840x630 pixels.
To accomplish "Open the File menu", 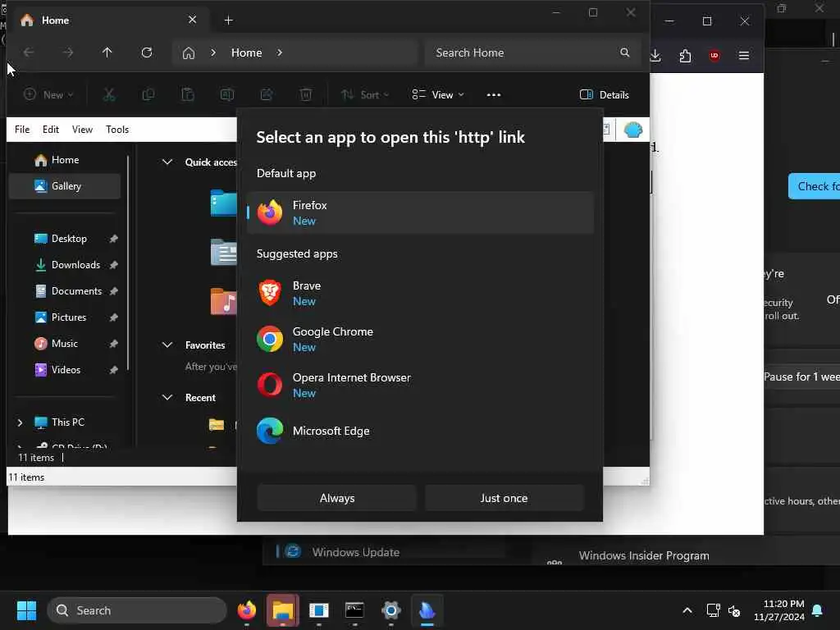I will coord(22,129).
